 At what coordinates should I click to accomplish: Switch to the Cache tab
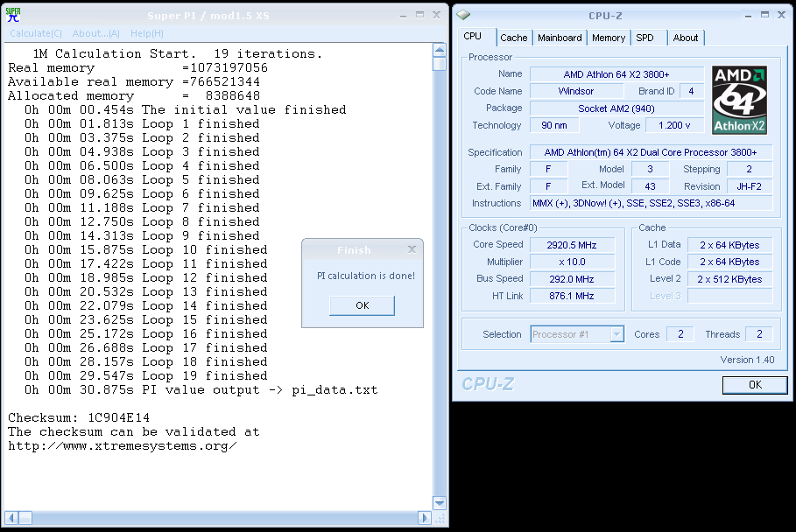tap(514, 38)
